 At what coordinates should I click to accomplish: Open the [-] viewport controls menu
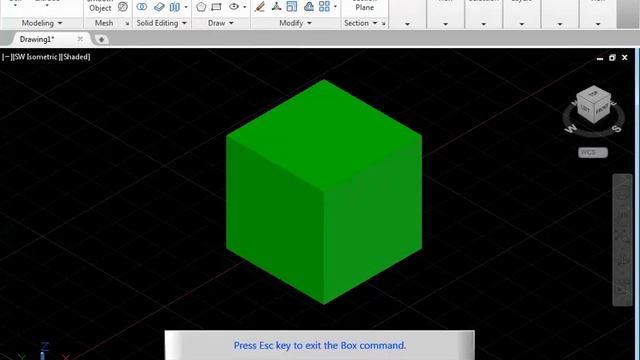click(6, 57)
